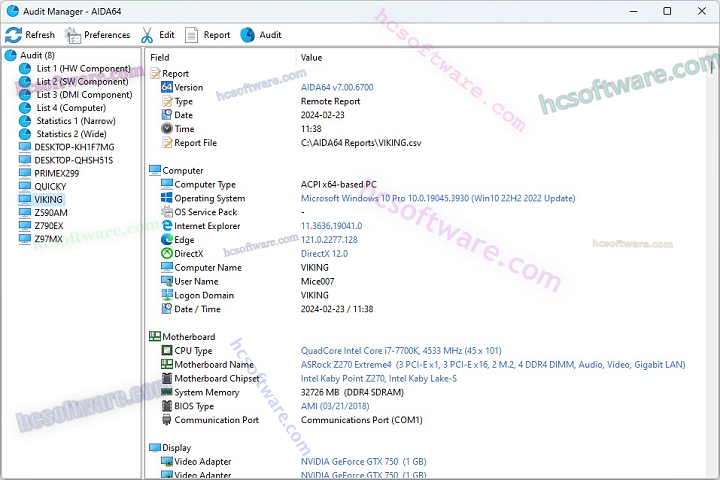Click the Refresh toolbar icon
The image size is (720, 480).
coord(13,35)
